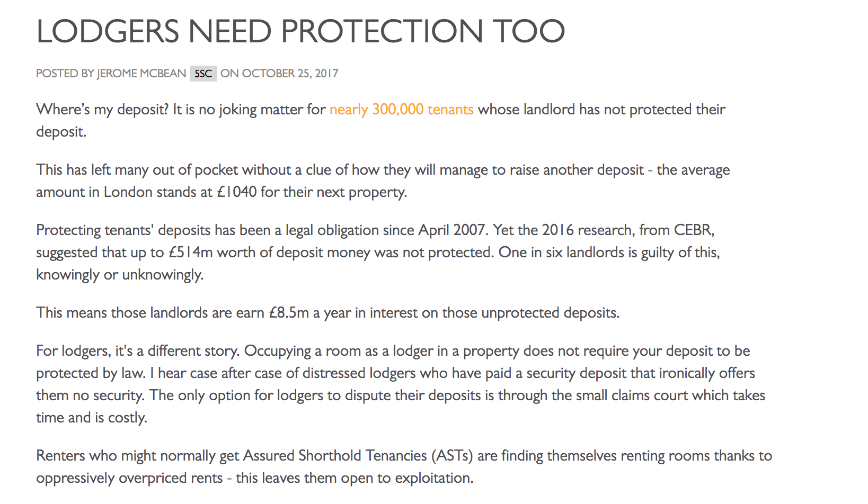This screenshot has height=504, width=868.
Task: Click the "Where's my deposit?" opening sentence
Action: click(x=102, y=110)
